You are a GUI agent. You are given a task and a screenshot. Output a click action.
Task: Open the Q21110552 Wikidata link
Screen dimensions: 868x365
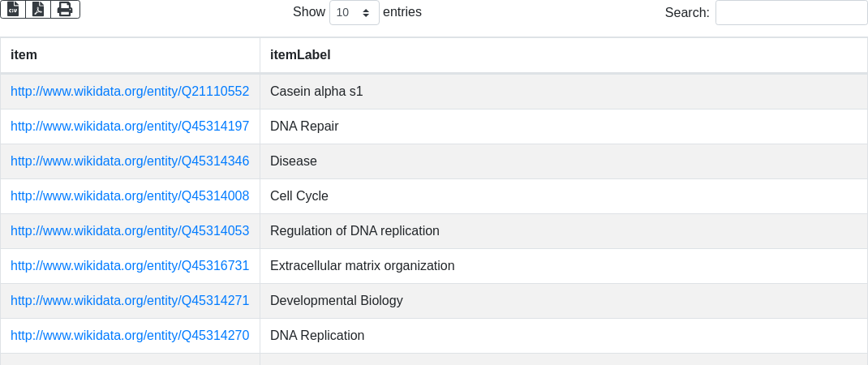tap(130, 92)
